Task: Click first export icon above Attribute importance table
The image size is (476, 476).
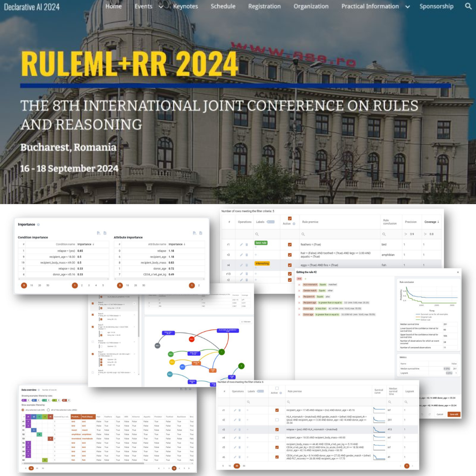Action: click(195, 233)
